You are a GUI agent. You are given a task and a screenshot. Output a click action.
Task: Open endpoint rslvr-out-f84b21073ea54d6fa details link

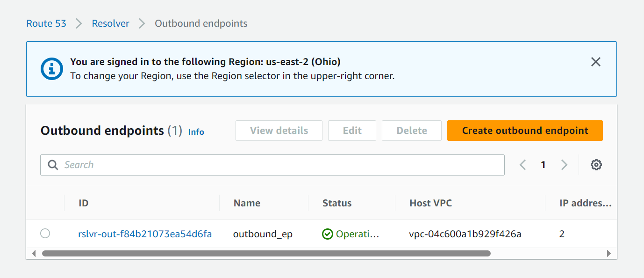click(145, 234)
